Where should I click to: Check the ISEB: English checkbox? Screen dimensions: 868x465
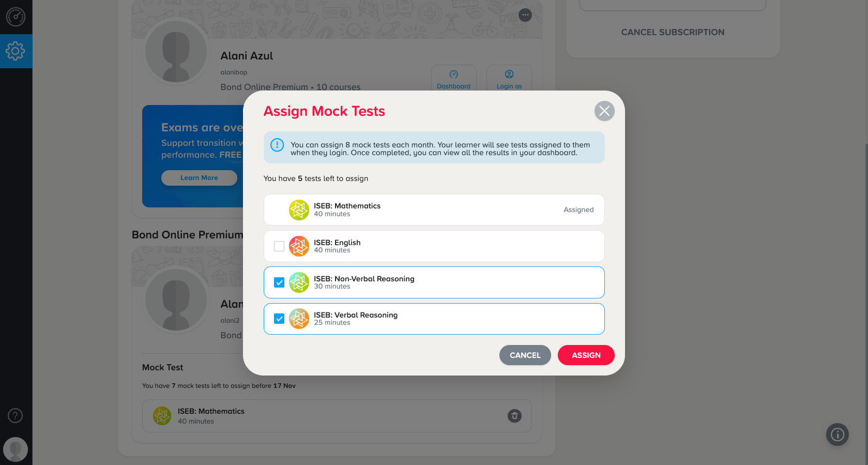coord(279,246)
